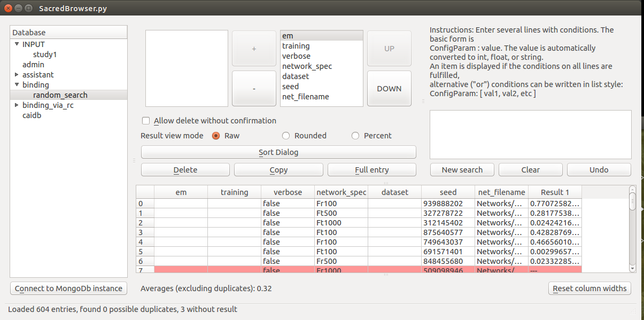Viewport: 644px width, 320px height.
Task: Click the Ft1000 network_spec cell
Action: pos(342,223)
